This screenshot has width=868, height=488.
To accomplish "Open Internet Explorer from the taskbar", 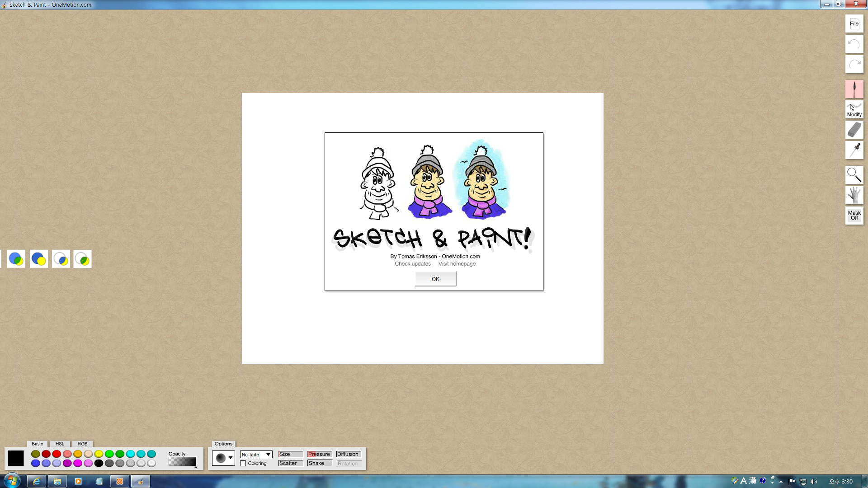I will (37, 481).
